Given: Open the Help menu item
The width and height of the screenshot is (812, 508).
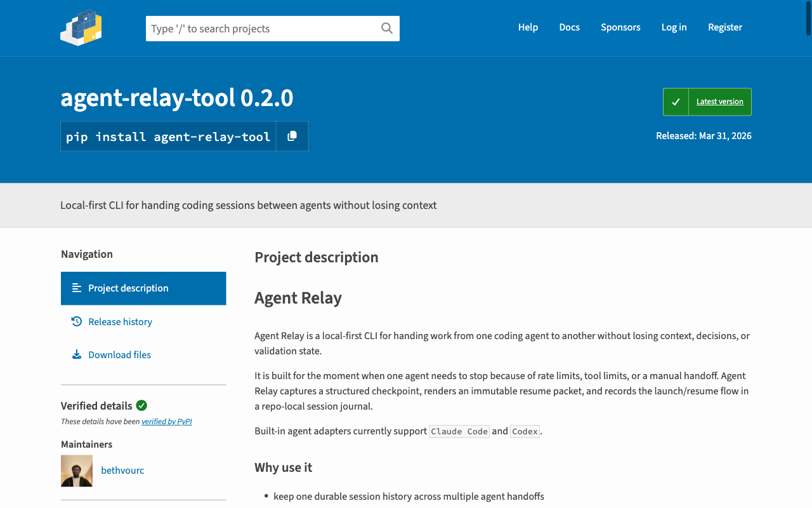Looking at the screenshot, I should pyautogui.click(x=528, y=27).
